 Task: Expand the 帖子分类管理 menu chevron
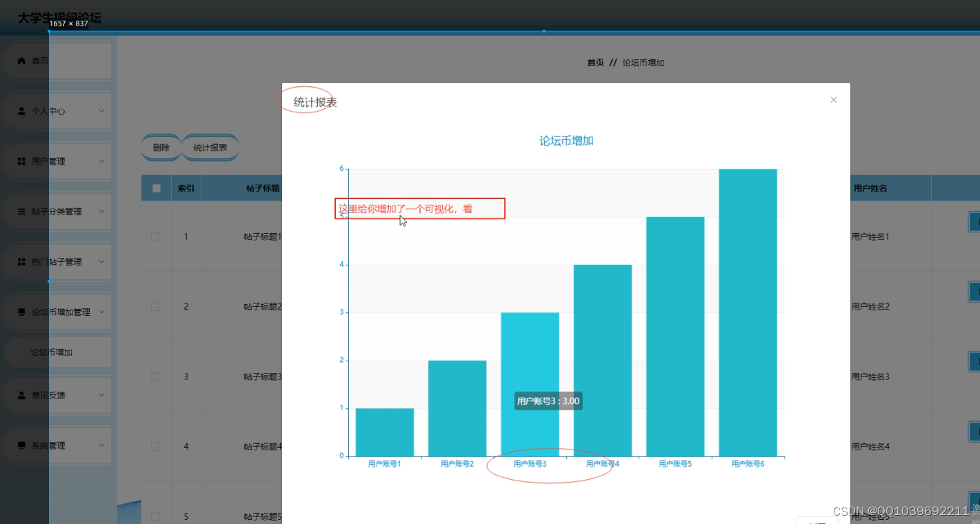tap(101, 212)
